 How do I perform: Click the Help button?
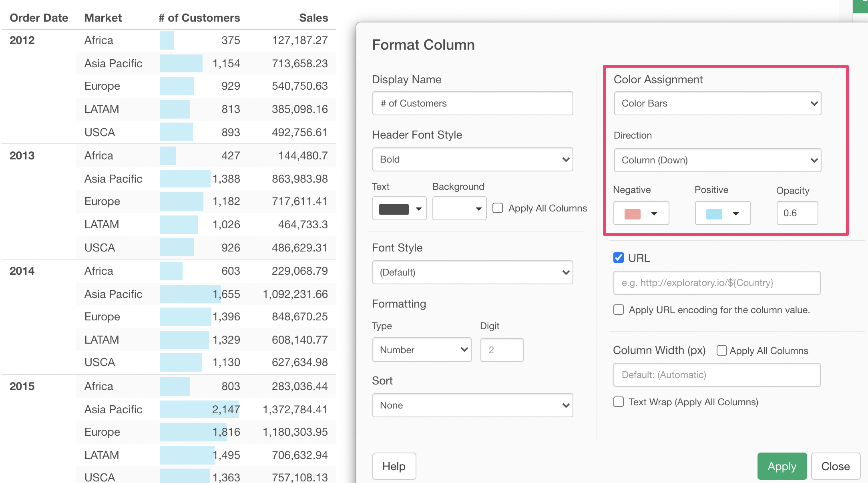pos(394,466)
